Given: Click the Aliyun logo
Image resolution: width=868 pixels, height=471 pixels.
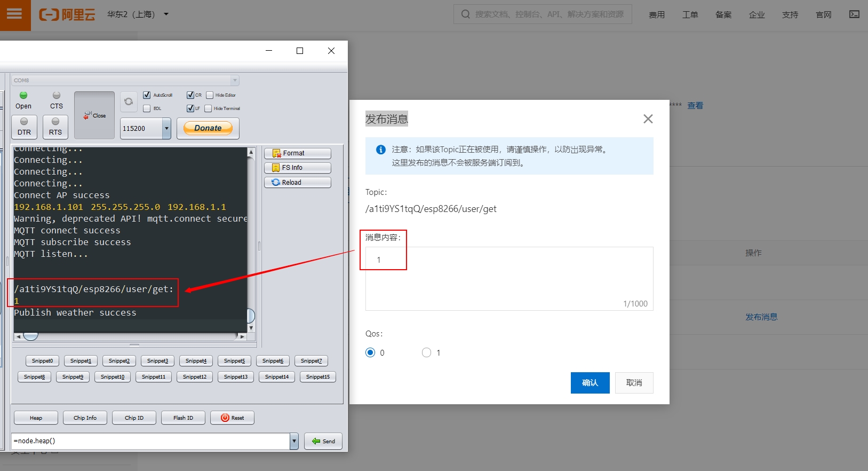Looking at the screenshot, I should click(67, 14).
